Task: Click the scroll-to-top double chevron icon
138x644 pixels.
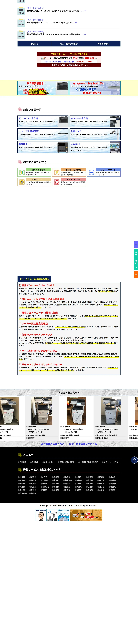Action: coord(134,460)
